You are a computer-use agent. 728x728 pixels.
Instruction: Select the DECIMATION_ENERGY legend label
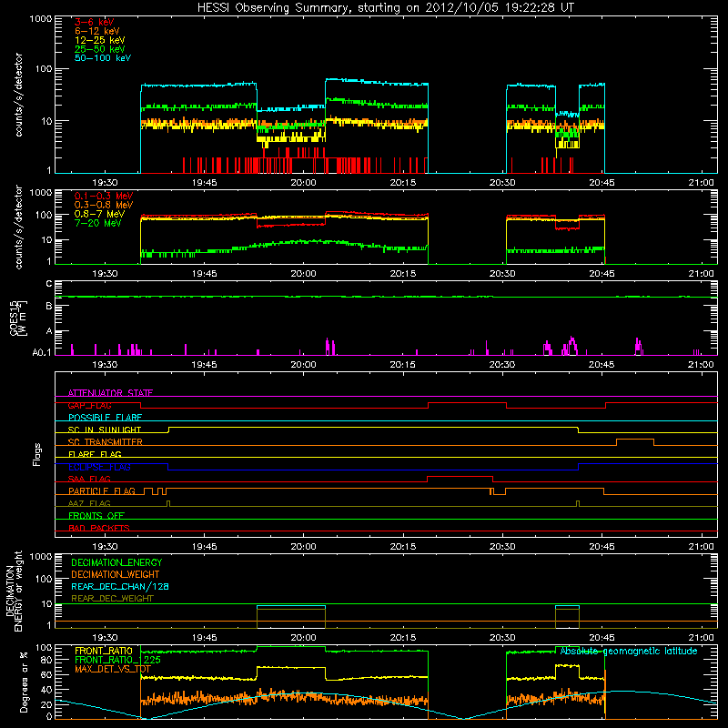click(x=116, y=562)
